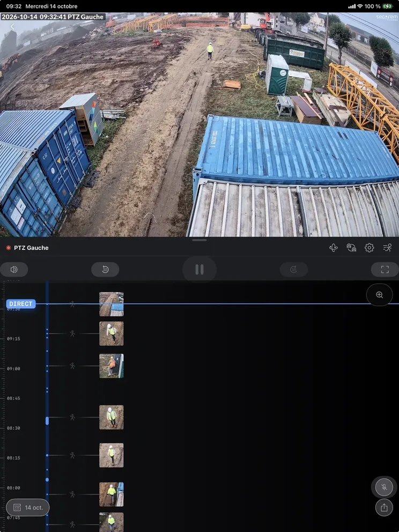Image resolution: width=399 pixels, height=532 pixels.
Task: Select person-motion icon for 07:45 event
Action: [72, 524]
